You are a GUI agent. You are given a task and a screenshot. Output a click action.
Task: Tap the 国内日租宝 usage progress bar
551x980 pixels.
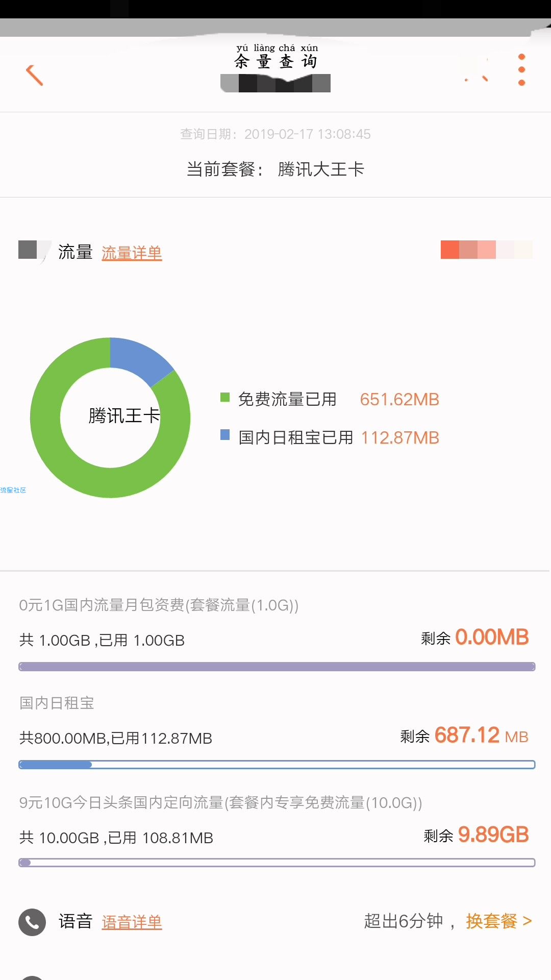point(277,765)
